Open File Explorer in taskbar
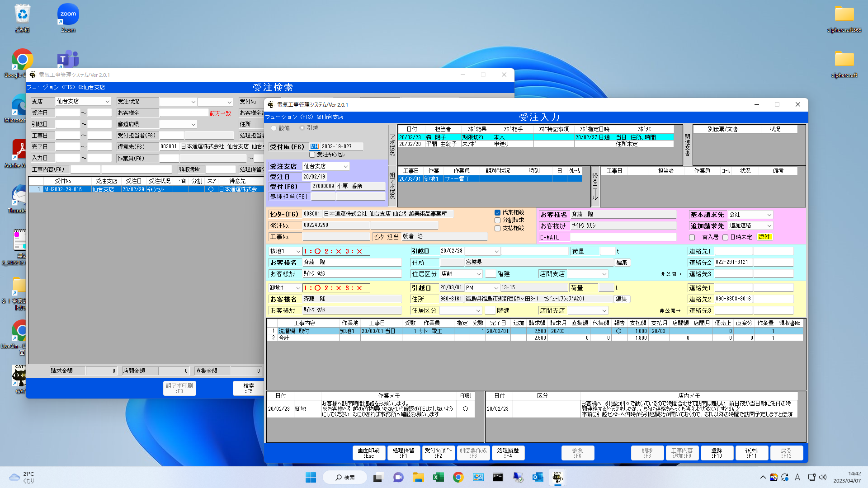This screenshot has height=488, width=868. click(418, 477)
